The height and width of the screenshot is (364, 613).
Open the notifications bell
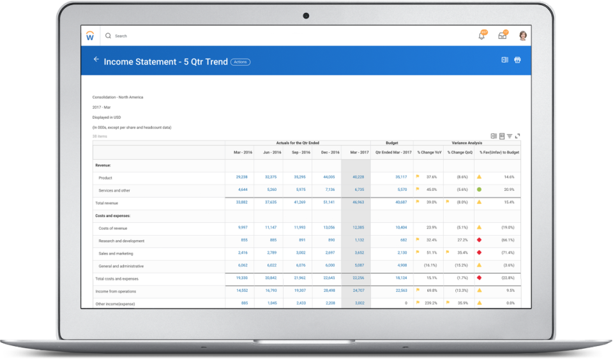coord(482,36)
